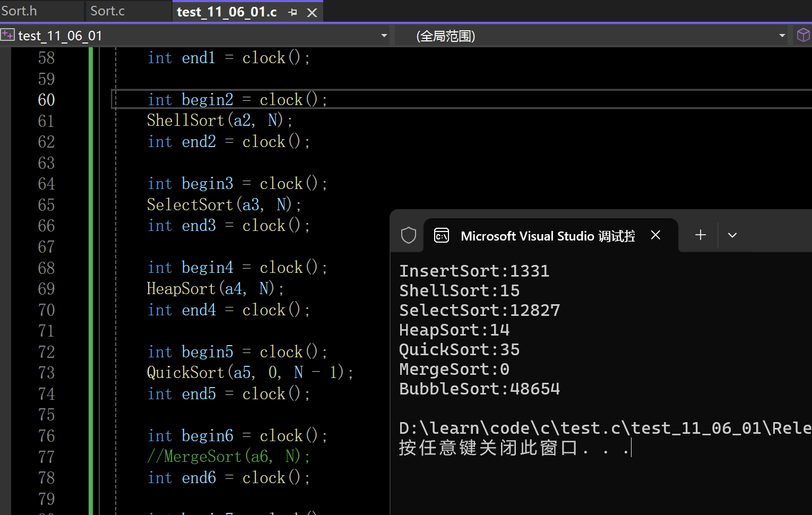Click the begin2 variable declaration
The image size is (812, 515).
(x=208, y=100)
